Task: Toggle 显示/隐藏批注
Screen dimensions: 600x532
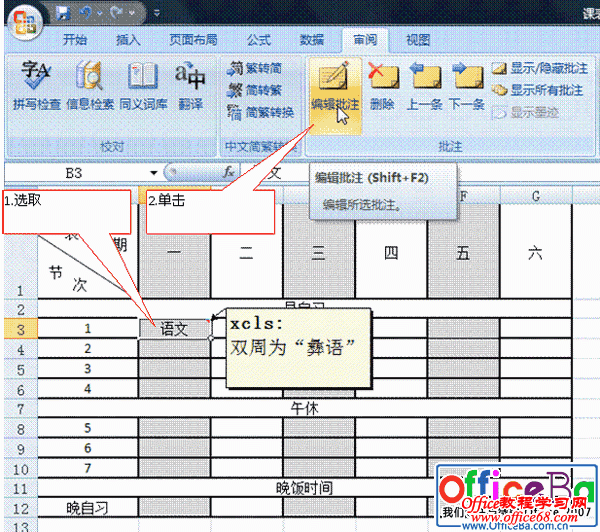Action: coord(539,68)
